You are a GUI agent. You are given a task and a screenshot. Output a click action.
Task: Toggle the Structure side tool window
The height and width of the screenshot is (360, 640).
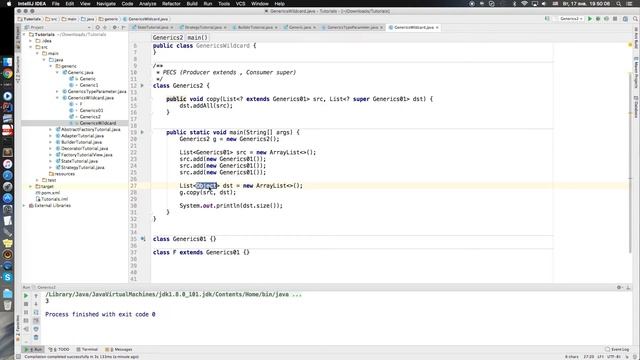point(18,70)
